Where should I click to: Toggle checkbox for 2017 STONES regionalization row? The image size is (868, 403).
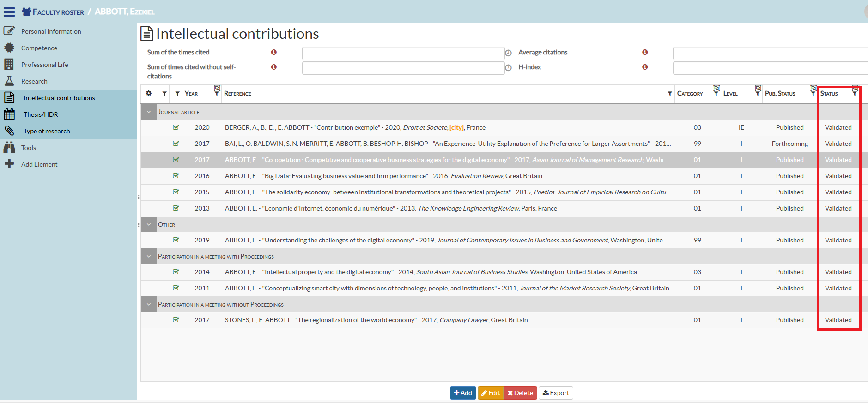click(176, 320)
